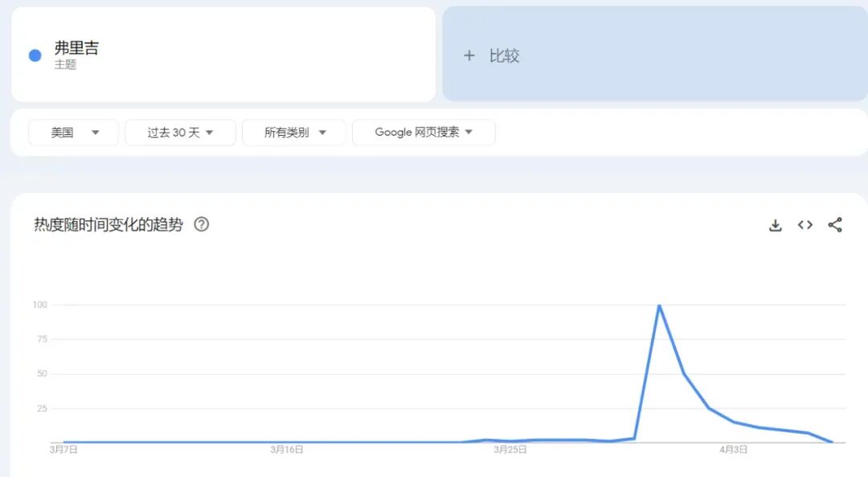
Task: Click the 4月3日 axis label
Action: 734,450
